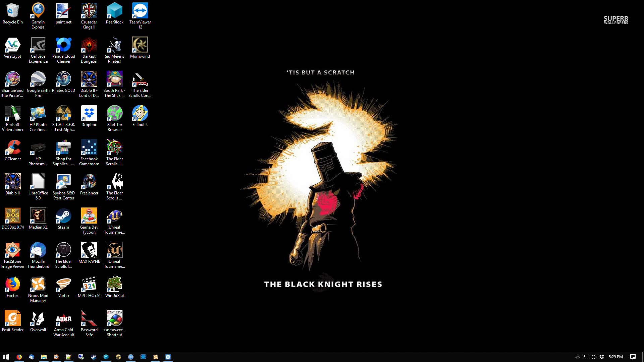Image resolution: width=644 pixels, height=362 pixels.
Task: Select Diablo II - Lord of D... icon
Action: click(x=89, y=84)
